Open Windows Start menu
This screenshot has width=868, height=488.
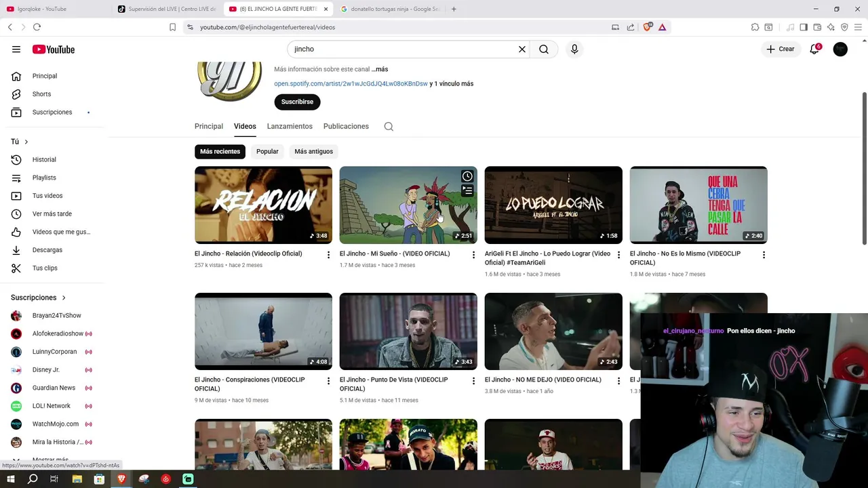click(11, 479)
